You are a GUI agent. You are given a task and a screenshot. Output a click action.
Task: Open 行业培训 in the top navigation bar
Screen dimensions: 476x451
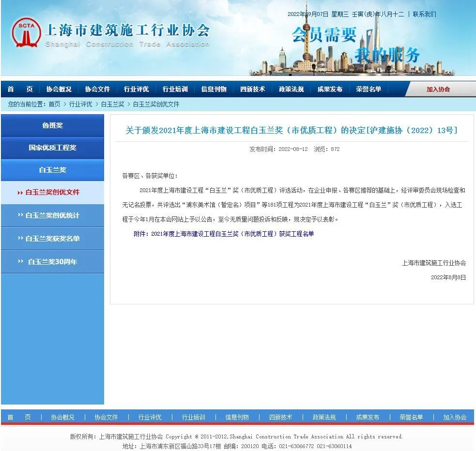[x=175, y=89]
